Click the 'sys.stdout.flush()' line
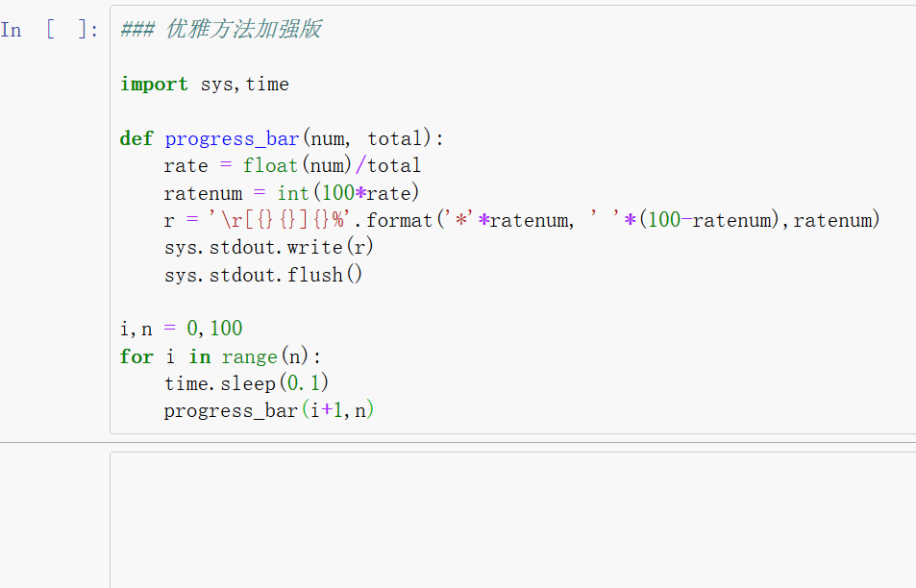Screen dimensions: 916x588 coord(263,275)
